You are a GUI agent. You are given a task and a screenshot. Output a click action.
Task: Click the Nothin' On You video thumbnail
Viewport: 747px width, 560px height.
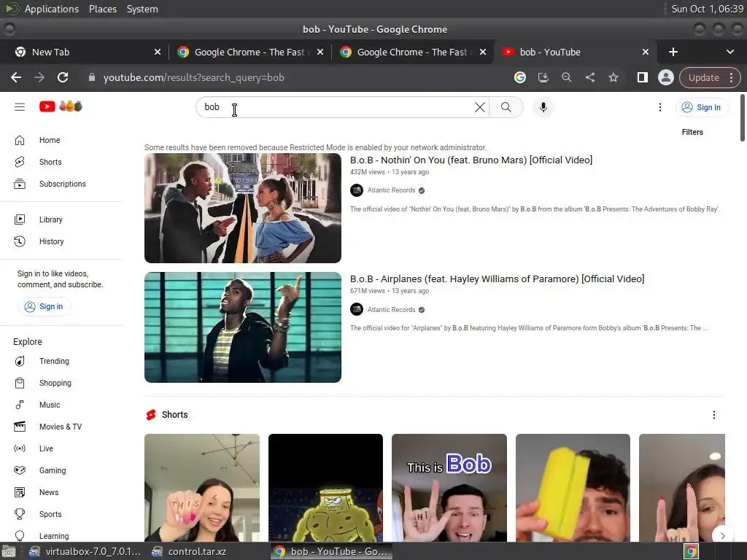coord(242,208)
